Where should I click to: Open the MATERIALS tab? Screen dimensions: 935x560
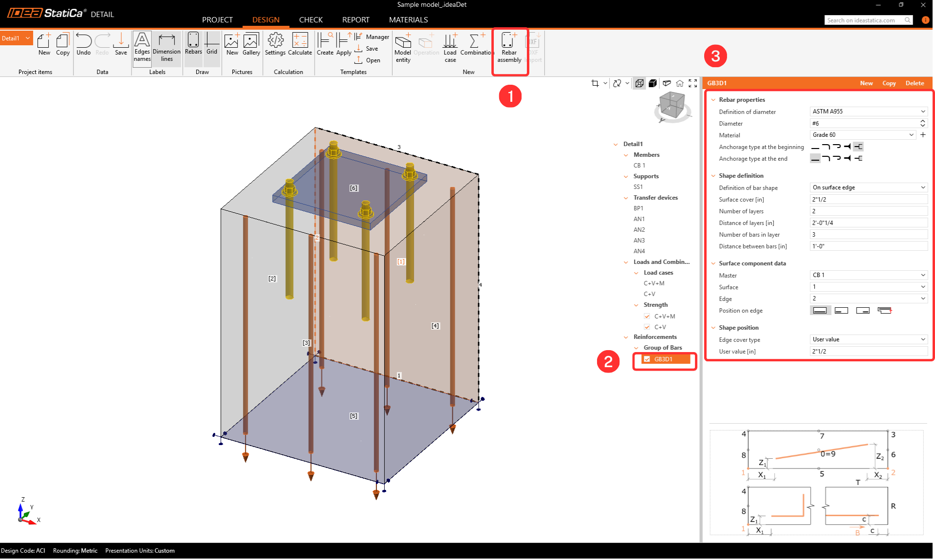click(408, 20)
